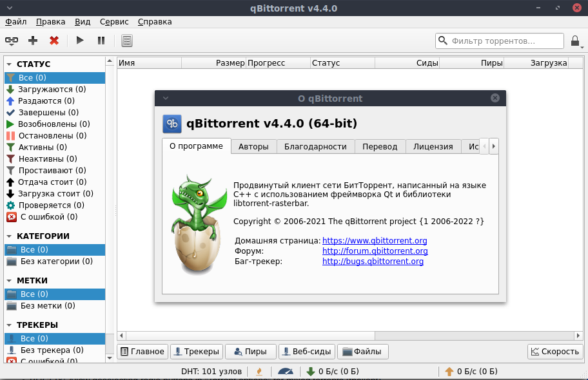
Task: Switch to the Лицензия tab
Action: pyautogui.click(x=433, y=147)
